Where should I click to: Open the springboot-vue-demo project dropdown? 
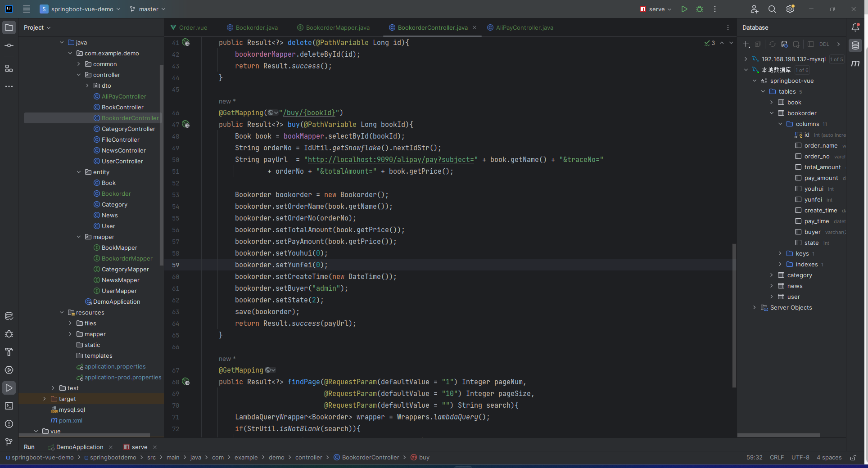click(x=81, y=9)
